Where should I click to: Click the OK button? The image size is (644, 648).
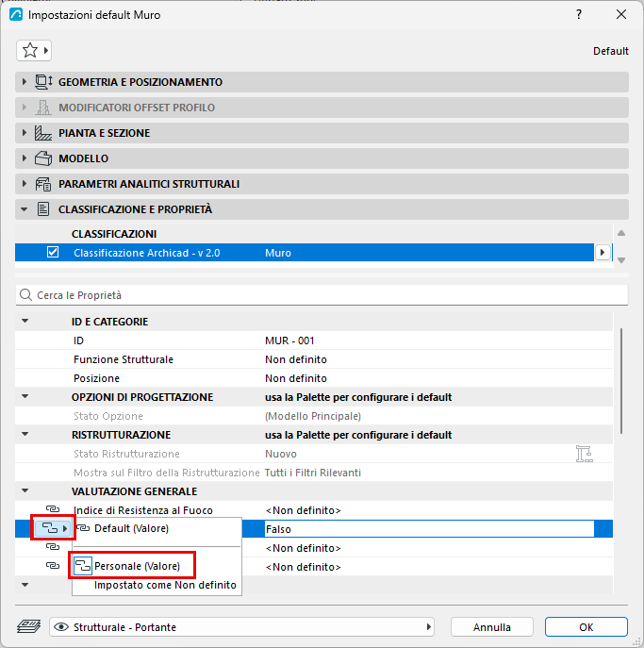[x=586, y=627]
